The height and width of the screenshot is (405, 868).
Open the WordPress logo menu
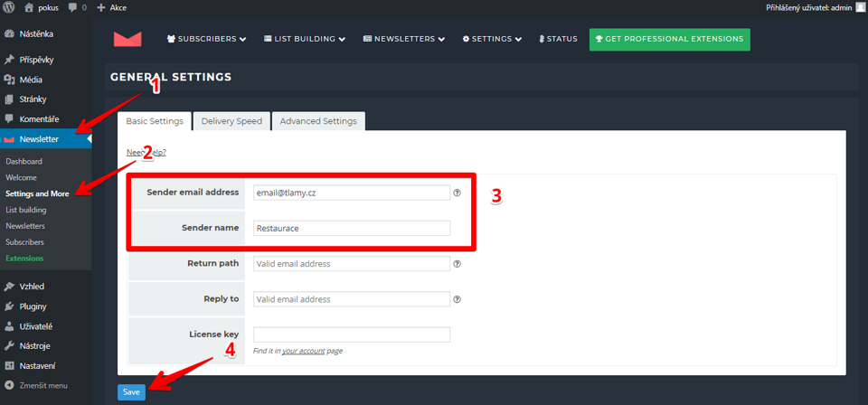click(x=9, y=8)
